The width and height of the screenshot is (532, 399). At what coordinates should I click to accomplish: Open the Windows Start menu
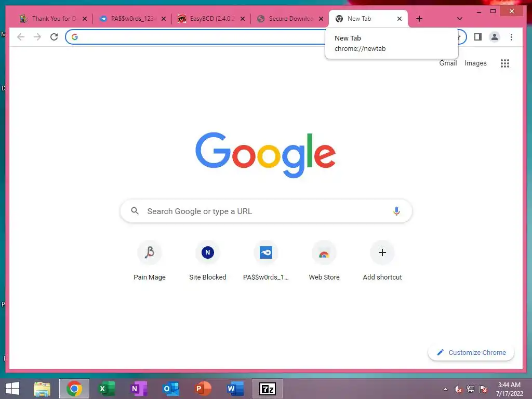pos(12,389)
